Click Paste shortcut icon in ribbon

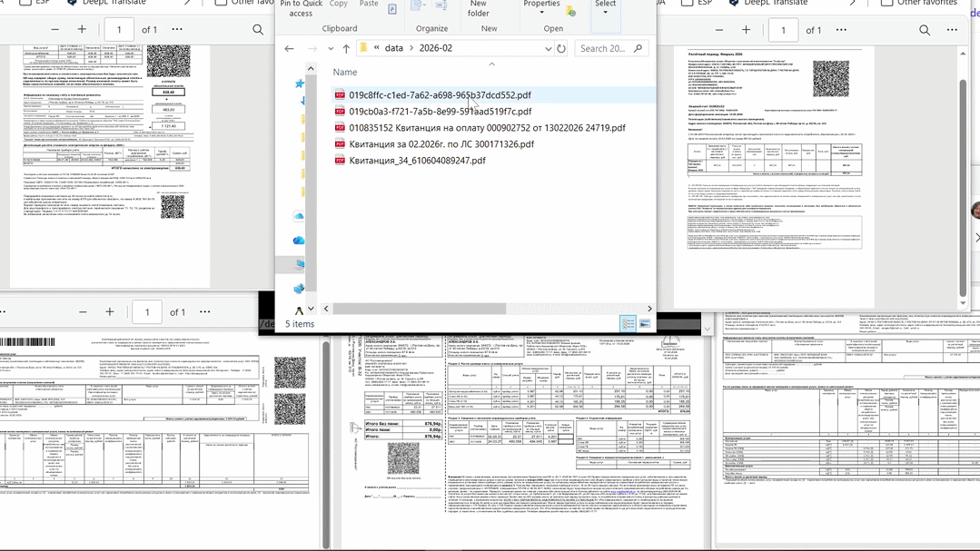coord(392,9)
